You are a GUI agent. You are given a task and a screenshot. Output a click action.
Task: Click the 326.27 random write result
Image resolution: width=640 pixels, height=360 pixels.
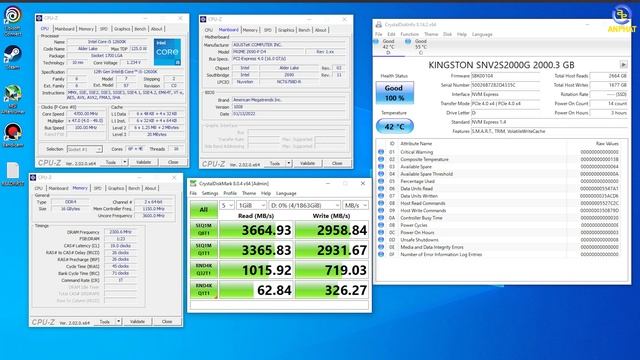coord(331,290)
